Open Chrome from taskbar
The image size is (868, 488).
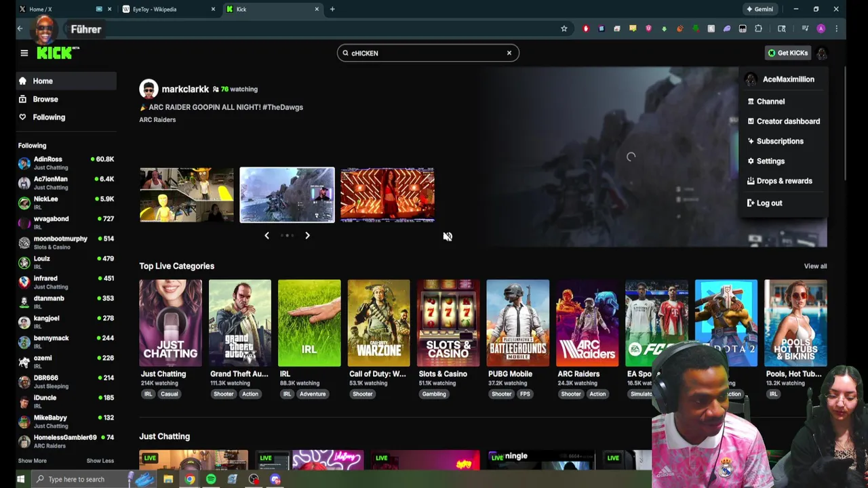[190, 479]
